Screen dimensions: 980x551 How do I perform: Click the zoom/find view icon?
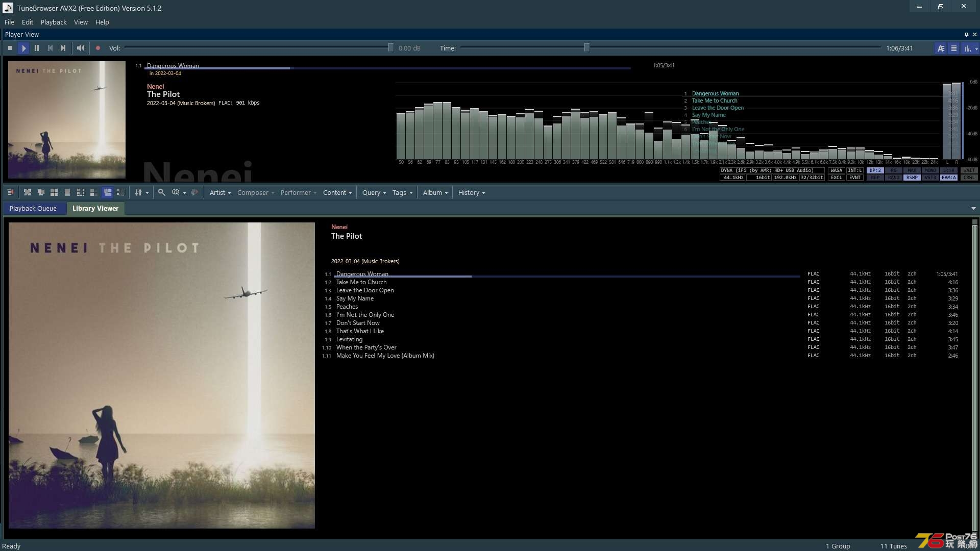176,192
